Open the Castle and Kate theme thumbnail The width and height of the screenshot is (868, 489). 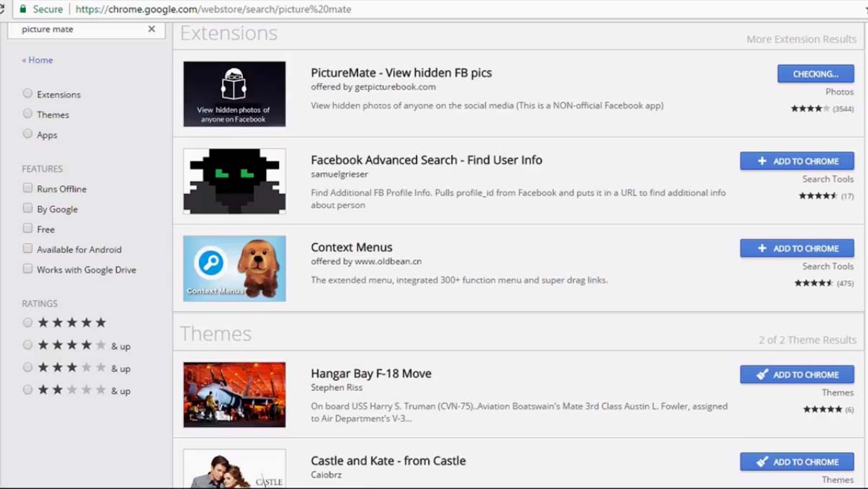click(x=234, y=469)
